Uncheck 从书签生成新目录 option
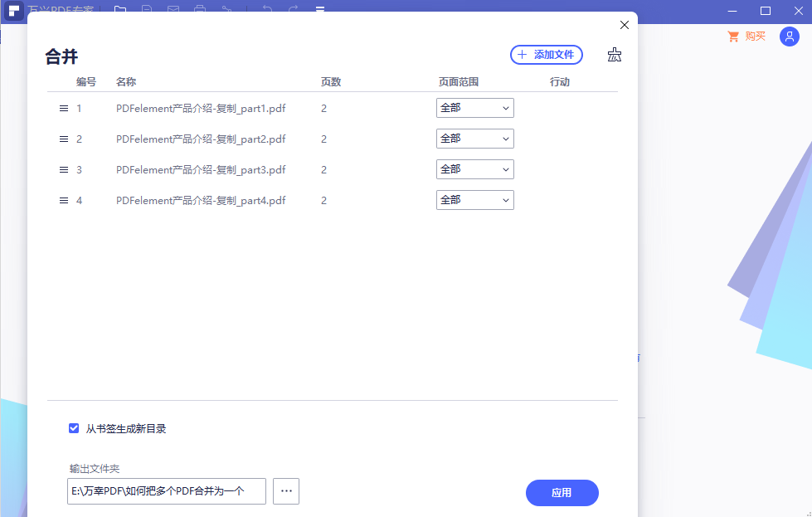 coord(74,428)
